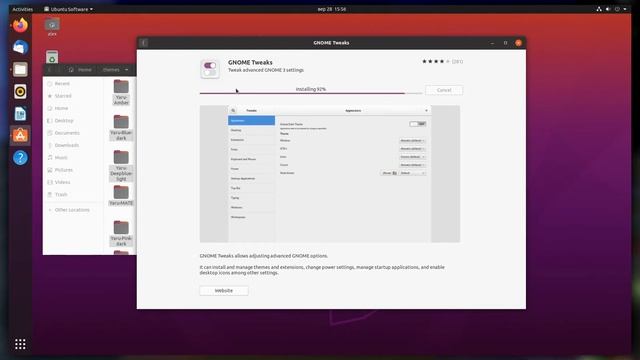Open Other Locations in Files sidebar

coord(73,210)
